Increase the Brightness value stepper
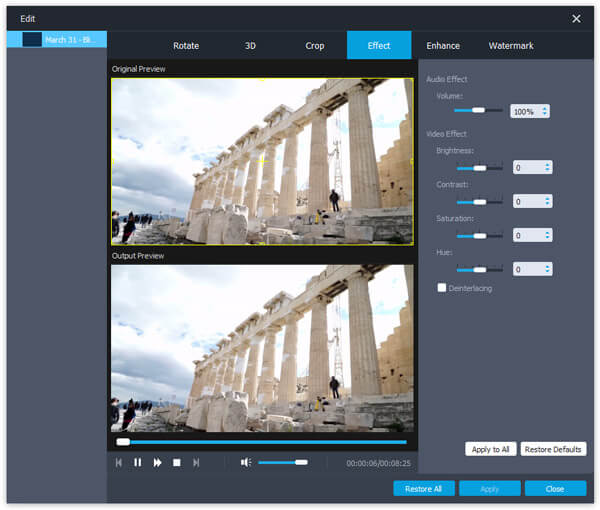 click(x=547, y=165)
